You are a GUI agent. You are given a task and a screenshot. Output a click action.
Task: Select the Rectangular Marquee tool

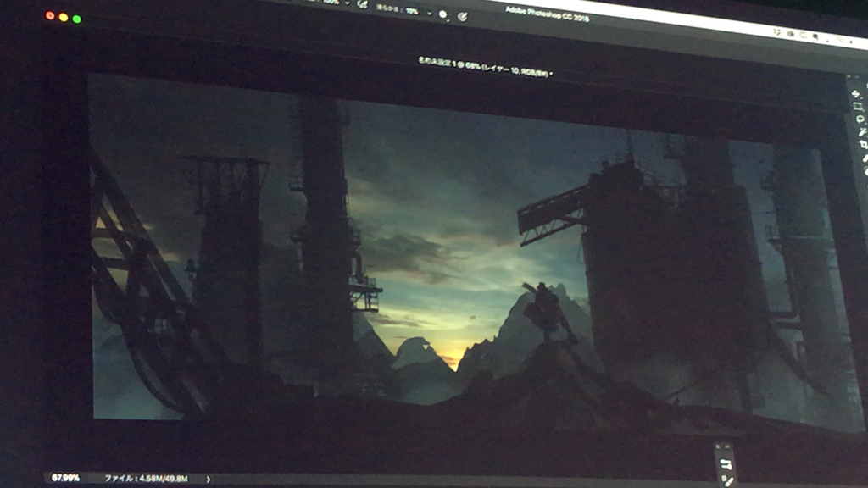pos(858,106)
